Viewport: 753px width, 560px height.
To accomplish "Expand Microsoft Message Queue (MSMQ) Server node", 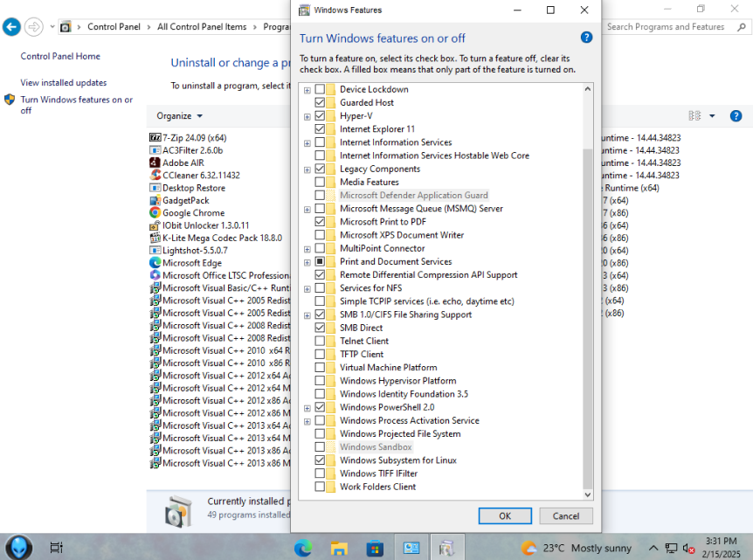I will tap(307, 210).
